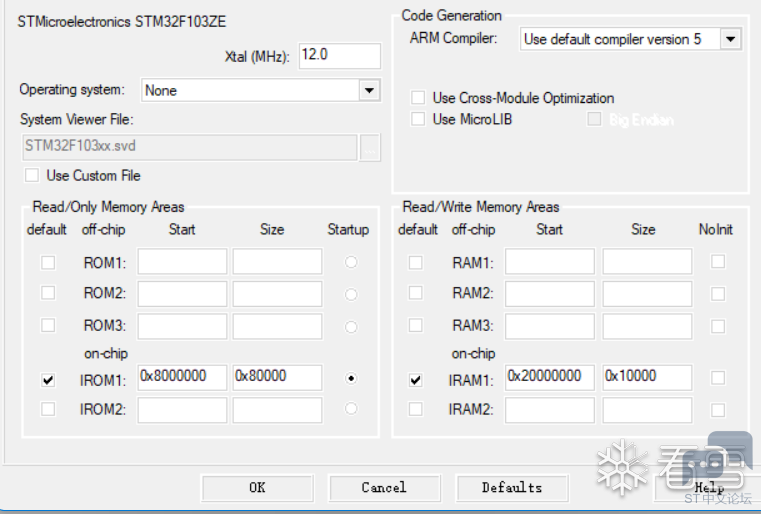
Task: Click the ROM2 Start field
Action: (182, 294)
